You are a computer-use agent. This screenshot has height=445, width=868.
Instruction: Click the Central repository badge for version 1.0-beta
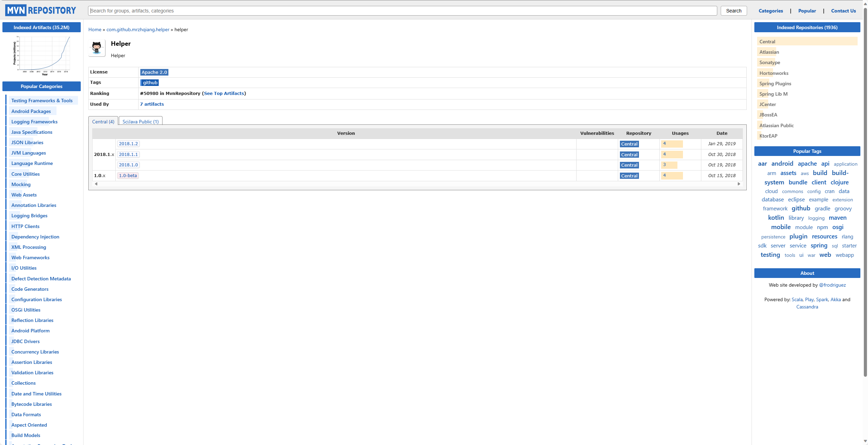[629, 175]
